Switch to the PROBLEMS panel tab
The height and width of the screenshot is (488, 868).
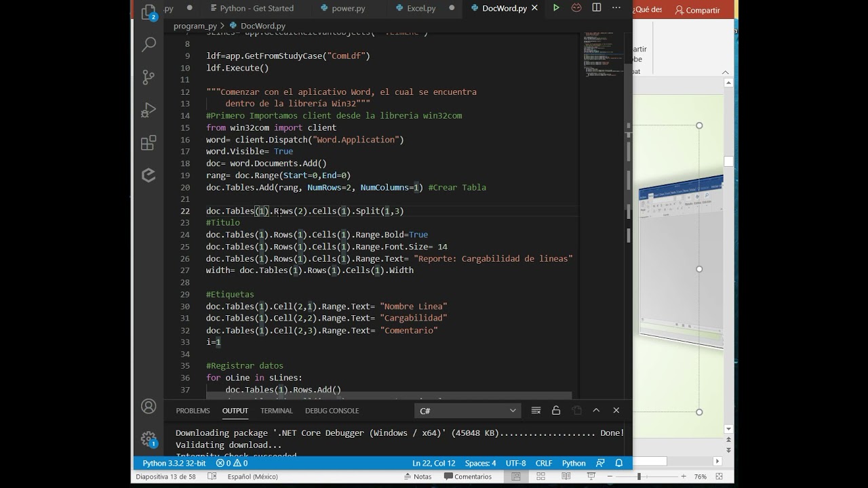pos(193,411)
